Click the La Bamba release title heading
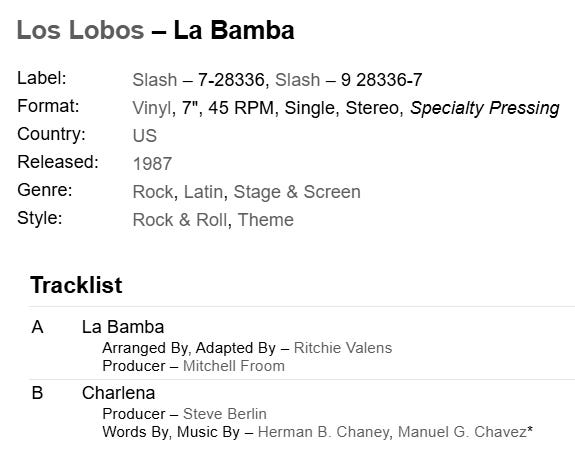 tap(234, 30)
